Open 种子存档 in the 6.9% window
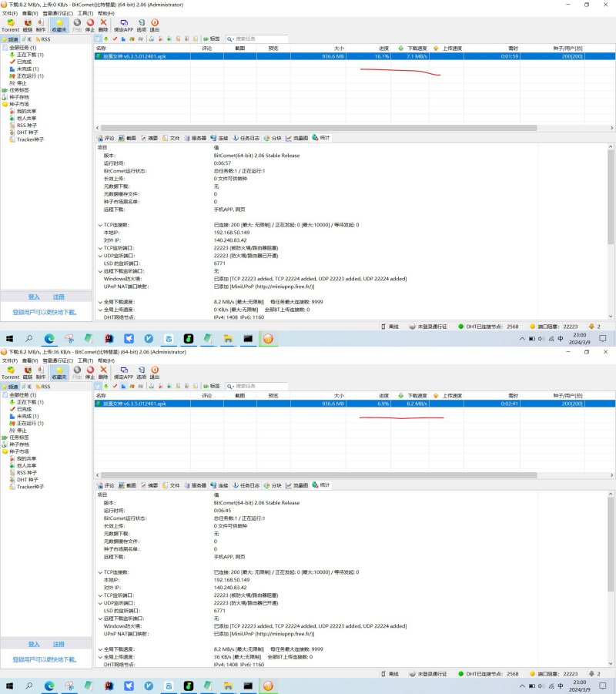This screenshot has height=694, width=616. click(16, 444)
